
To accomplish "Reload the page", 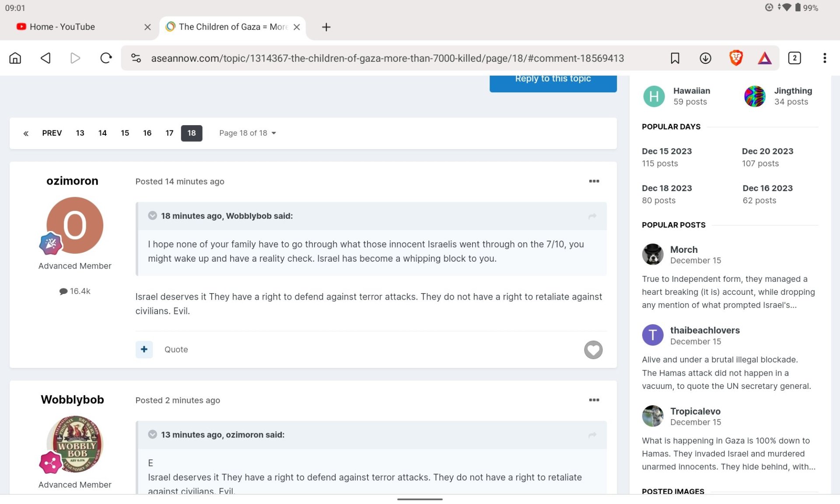I will (x=106, y=58).
